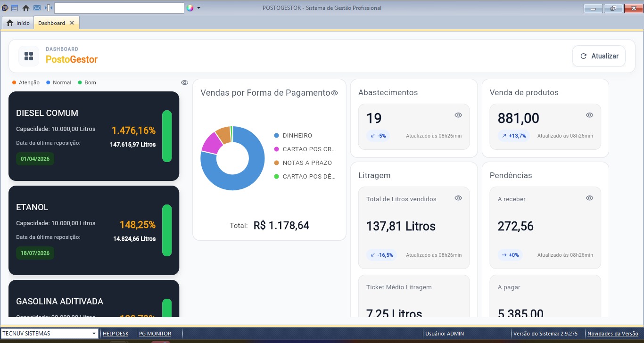Expand the dropdown arrow next to the color wheel
Screen dimensions: 644x343
198,8
